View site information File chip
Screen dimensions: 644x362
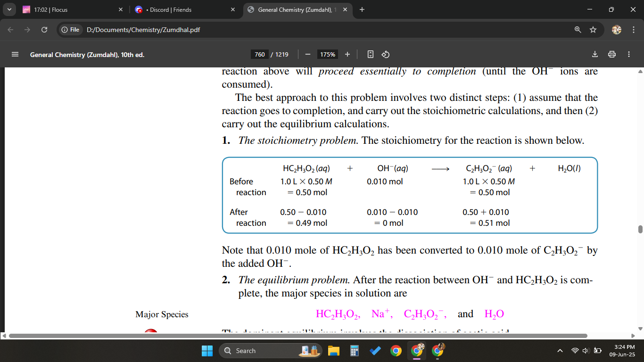click(70, 30)
